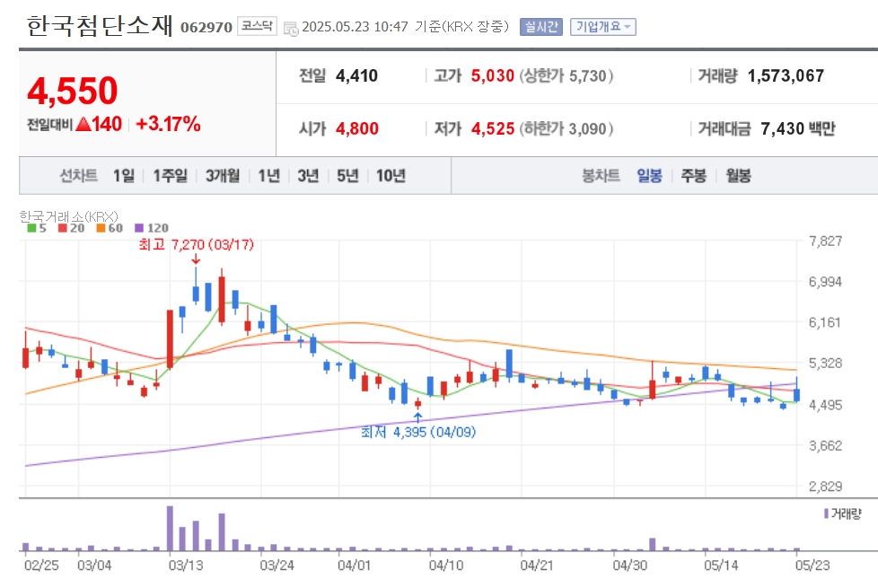Viewport: 878px width, 588px height.
Task: Select the 1주일 line chart tab
Action: pyautogui.click(x=171, y=176)
